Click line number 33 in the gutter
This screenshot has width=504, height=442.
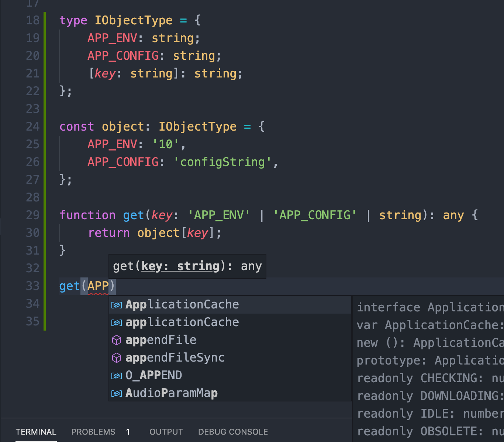[32, 286]
